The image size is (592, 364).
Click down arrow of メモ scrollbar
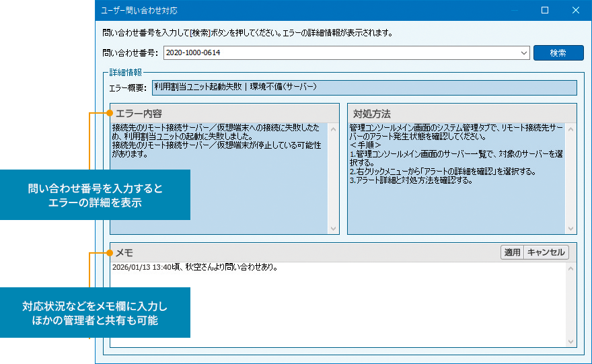(571, 342)
